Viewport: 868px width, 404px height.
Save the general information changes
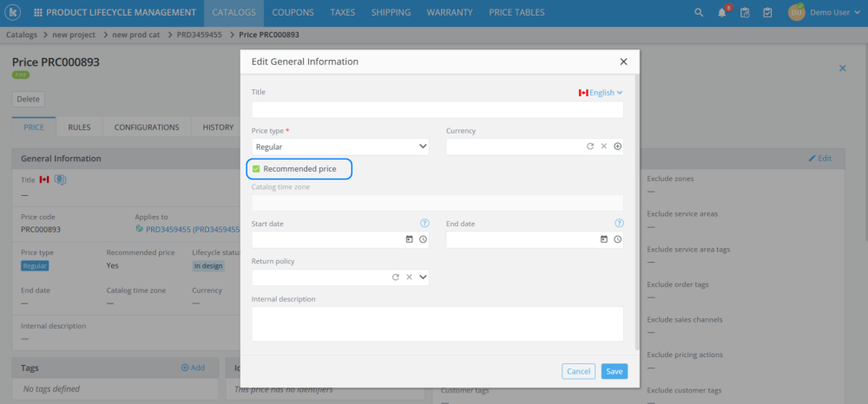click(615, 371)
